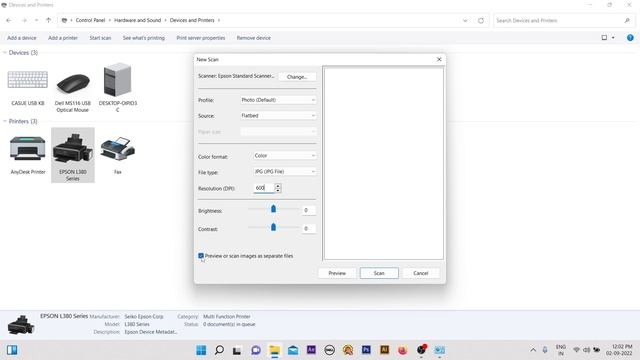This screenshot has height=360, width=640.
Task: Click Add a printer in toolbar
Action: [63, 38]
